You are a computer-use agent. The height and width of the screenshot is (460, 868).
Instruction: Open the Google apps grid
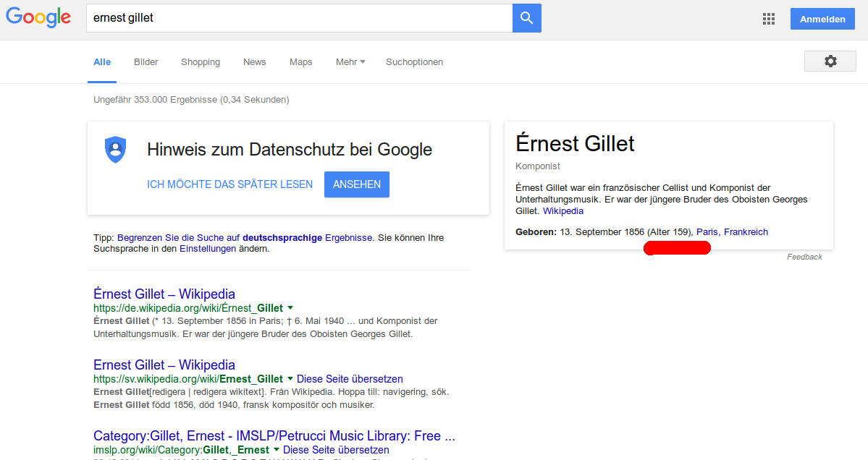pyautogui.click(x=768, y=20)
